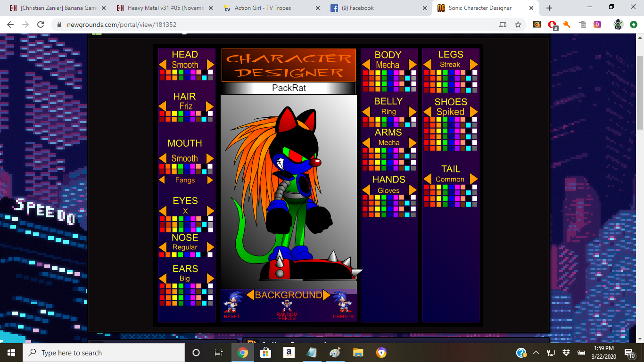Click the left arrow beside Hair Friz
Image resolution: width=644 pixels, height=362 pixels.
click(163, 107)
